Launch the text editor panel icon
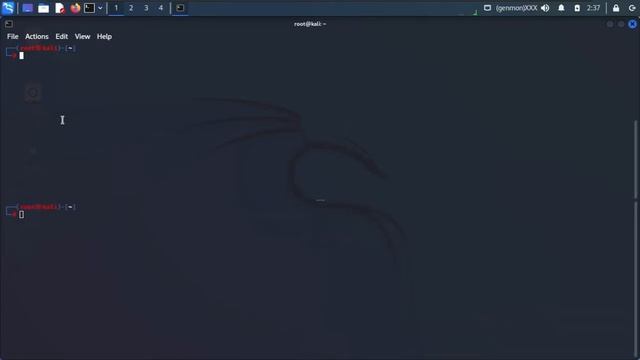 [60, 8]
